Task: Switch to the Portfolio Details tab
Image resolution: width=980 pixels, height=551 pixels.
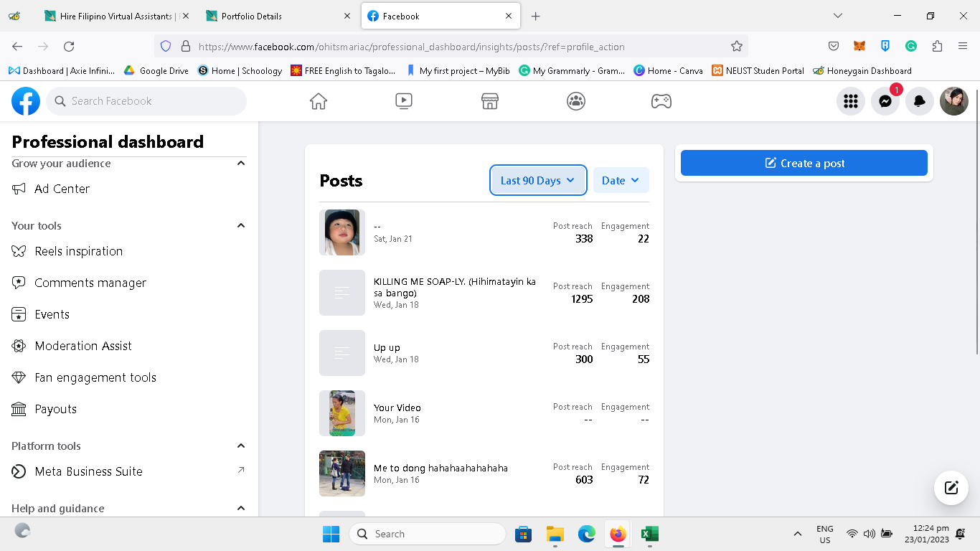Action: (x=278, y=16)
